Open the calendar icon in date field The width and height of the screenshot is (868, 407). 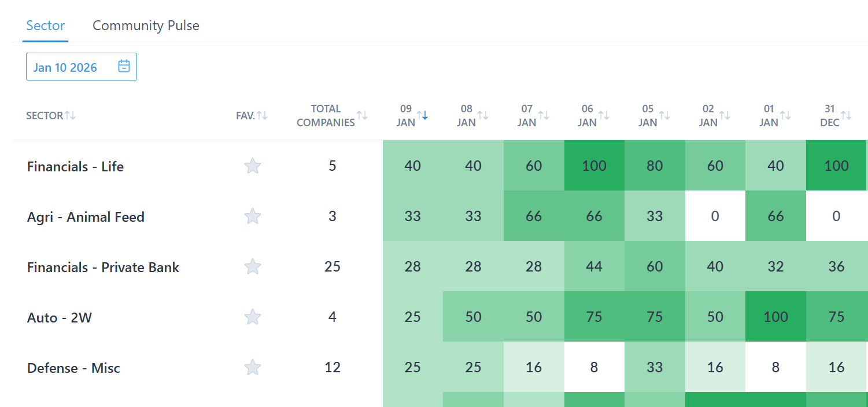tap(124, 67)
